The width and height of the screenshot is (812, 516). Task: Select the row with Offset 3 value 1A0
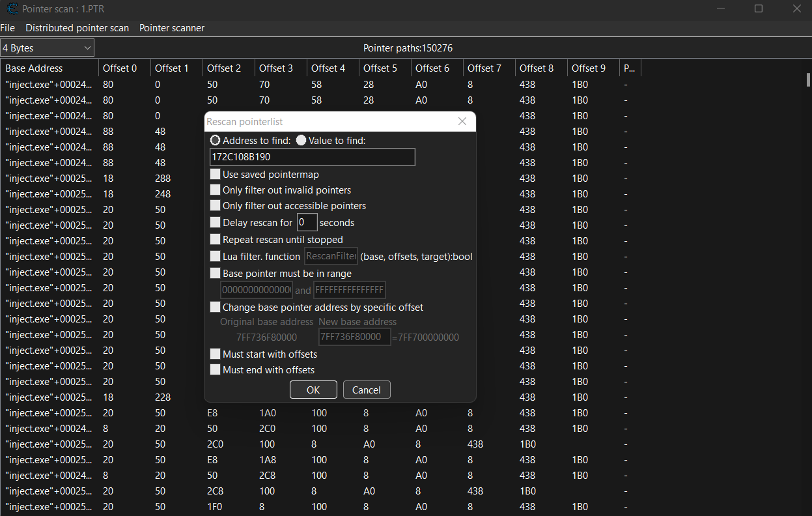tap(320, 412)
